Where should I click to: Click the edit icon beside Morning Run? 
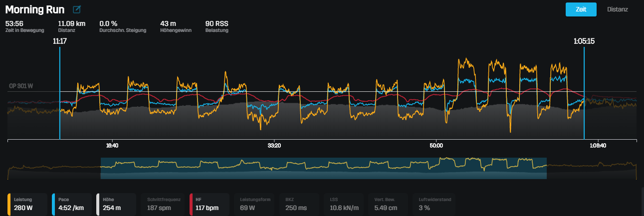coord(76,9)
